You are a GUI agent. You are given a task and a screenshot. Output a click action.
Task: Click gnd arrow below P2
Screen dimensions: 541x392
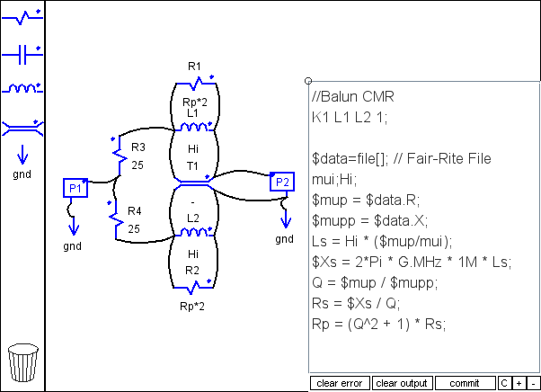286,221
